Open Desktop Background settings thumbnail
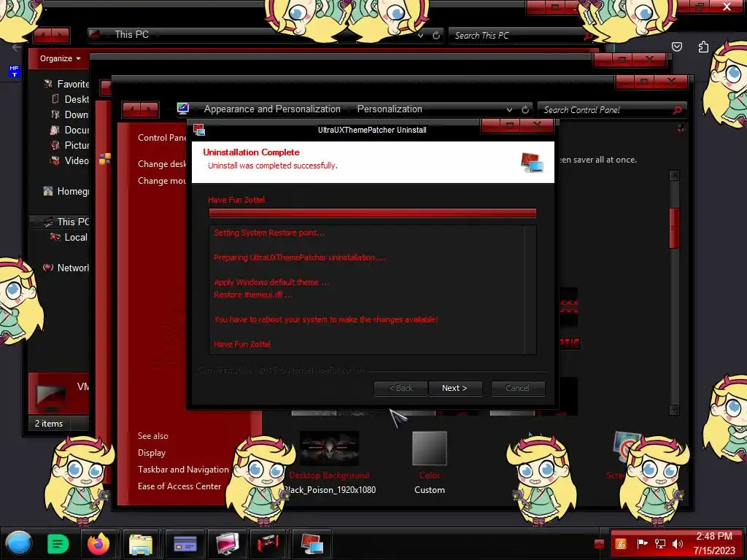The image size is (747, 560). (x=329, y=448)
